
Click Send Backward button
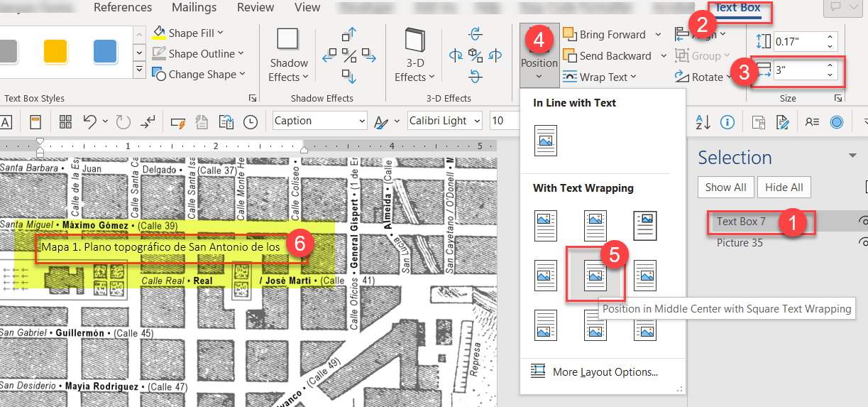(608, 55)
